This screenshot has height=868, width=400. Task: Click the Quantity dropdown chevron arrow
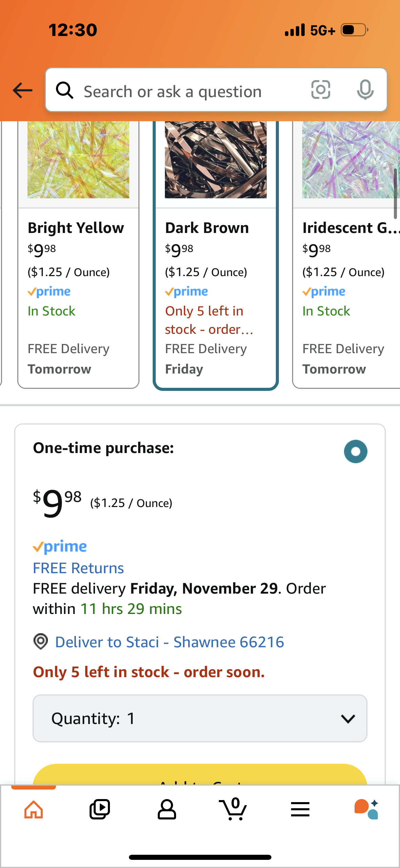click(x=348, y=719)
